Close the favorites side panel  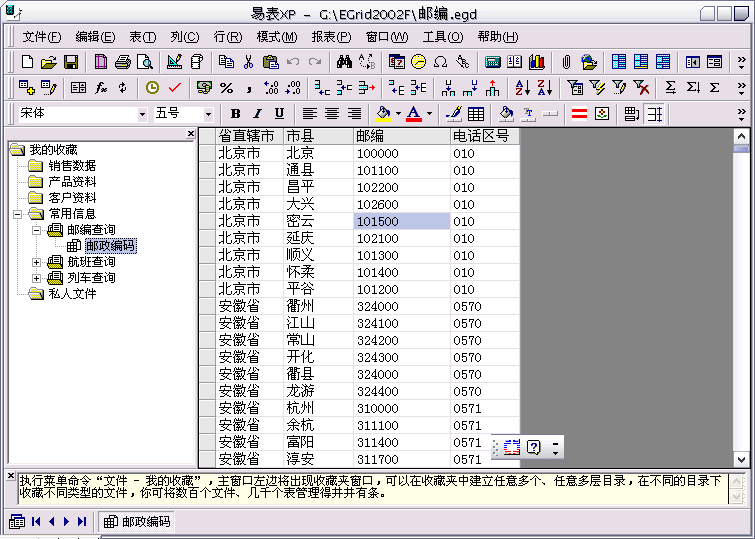coord(191,133)
